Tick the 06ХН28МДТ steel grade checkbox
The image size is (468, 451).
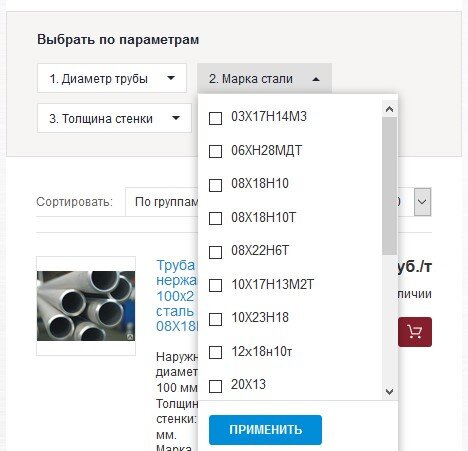point(215,151)
